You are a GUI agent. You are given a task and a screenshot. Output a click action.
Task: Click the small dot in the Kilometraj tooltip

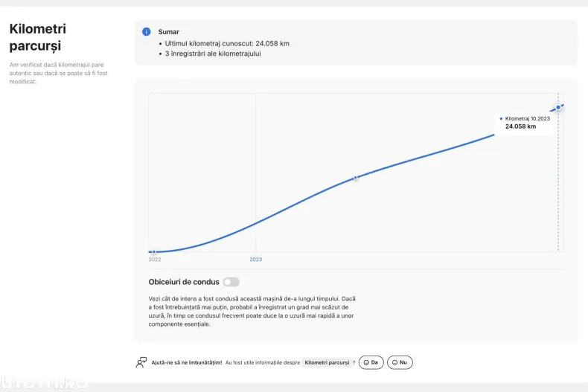click(x=501, y=118)
